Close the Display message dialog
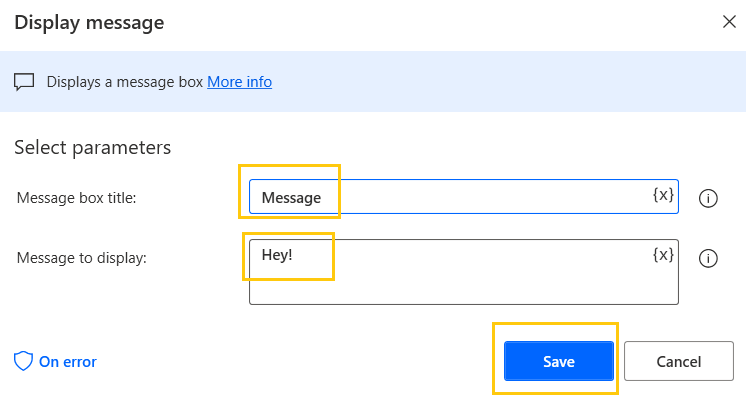This screenshot has height=398, width=746. click(729, 21)
